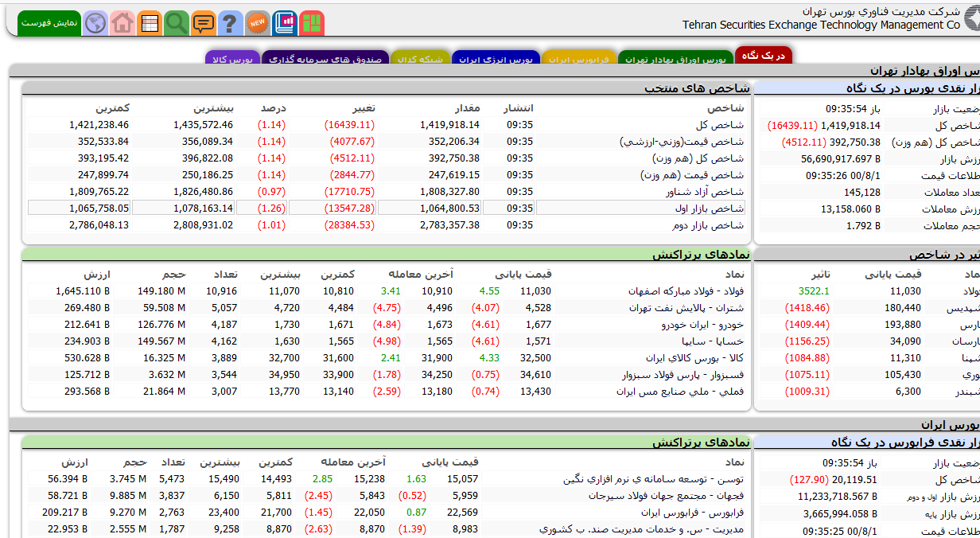Viewport: 980px width, 538px height.
Task: Click the index high value 1,435,572.46
Action: pyautogui.click(x=203, y=125)
